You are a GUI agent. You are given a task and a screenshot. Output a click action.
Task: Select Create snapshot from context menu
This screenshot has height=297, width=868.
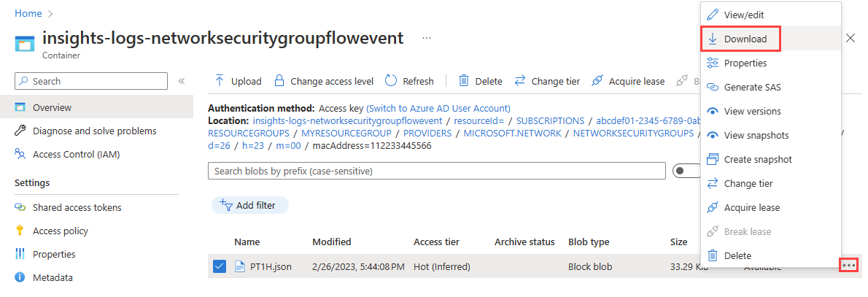coord(757,159)
